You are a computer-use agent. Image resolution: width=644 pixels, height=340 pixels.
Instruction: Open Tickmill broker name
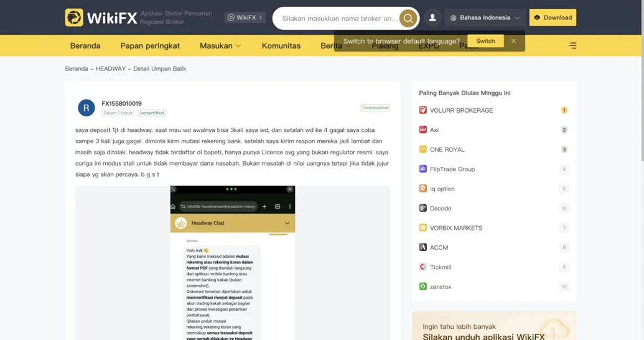tap(441, 267)
